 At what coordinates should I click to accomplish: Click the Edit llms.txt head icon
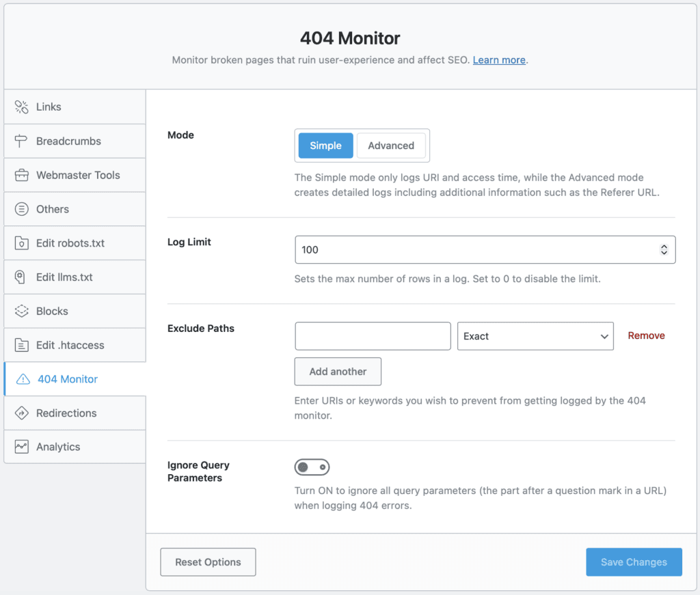(20, 277)
